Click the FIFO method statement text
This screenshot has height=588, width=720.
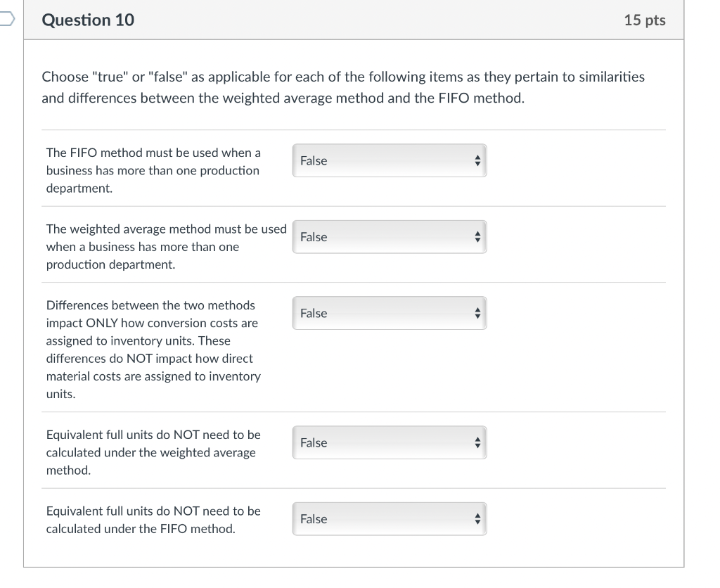[153, 170]
